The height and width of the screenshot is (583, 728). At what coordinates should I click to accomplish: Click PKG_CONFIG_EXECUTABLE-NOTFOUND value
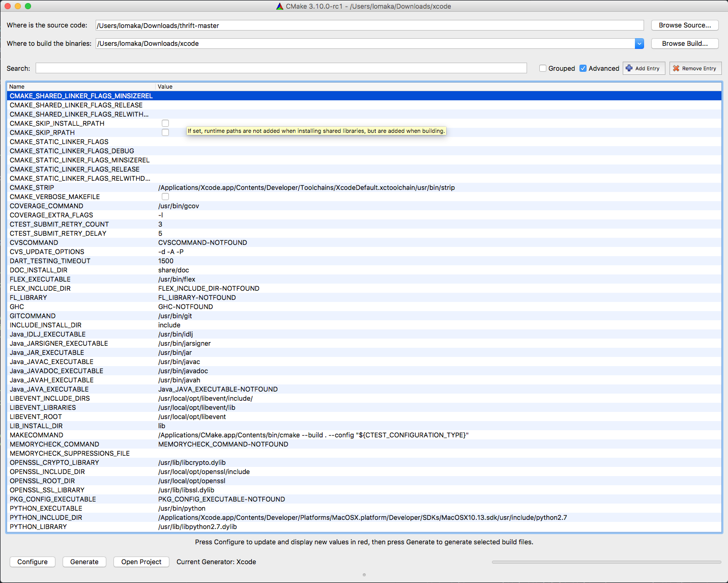[x=221, y=499]
